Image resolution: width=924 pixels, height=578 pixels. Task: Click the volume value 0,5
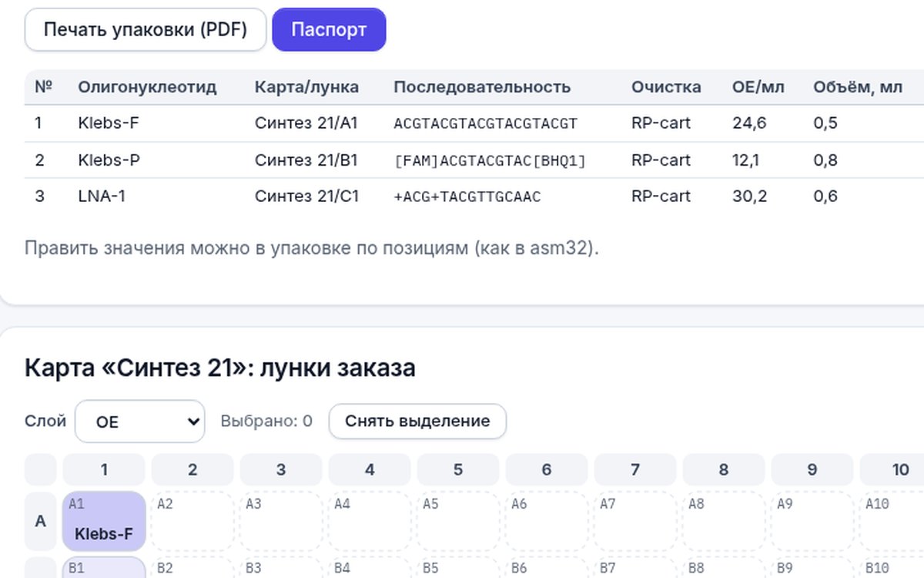825,123
